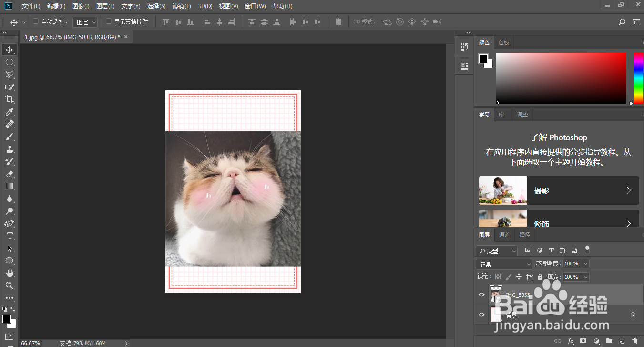The height and width of the screenshot is (347, 644).
Task: Create a new layer icon
Action: (x=622, y=341)
